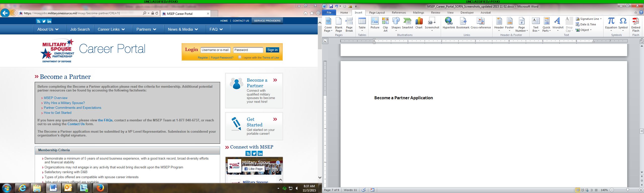This screenshot has height=193, width=644.
Task: Open the MSEP Overview link
Action: 56,98
